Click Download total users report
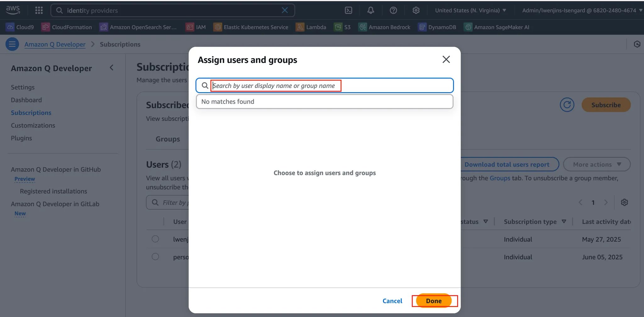 pos(507,164)
